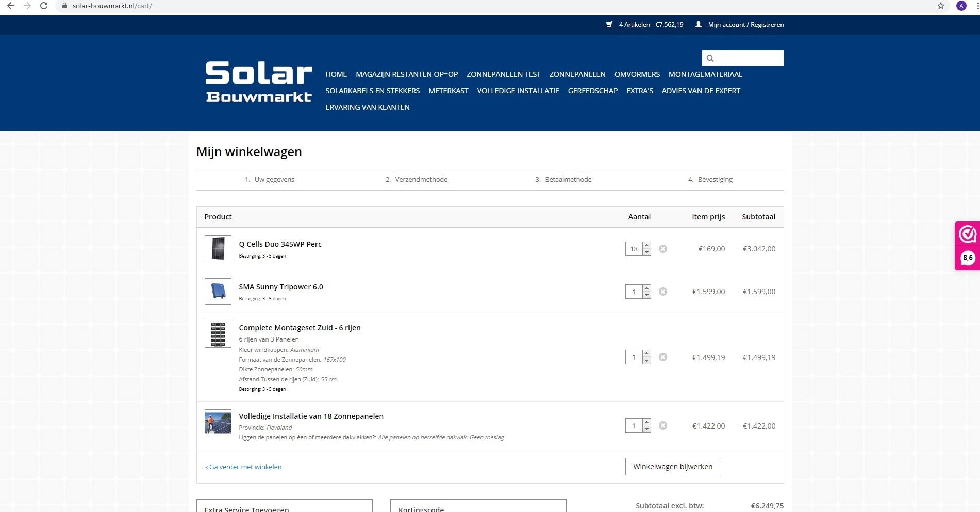Image resolution: width=980 pixels, height=512 pixels.
Task: Open the MONTAGEMATERIAAL menu item
Action: point(705,74)
